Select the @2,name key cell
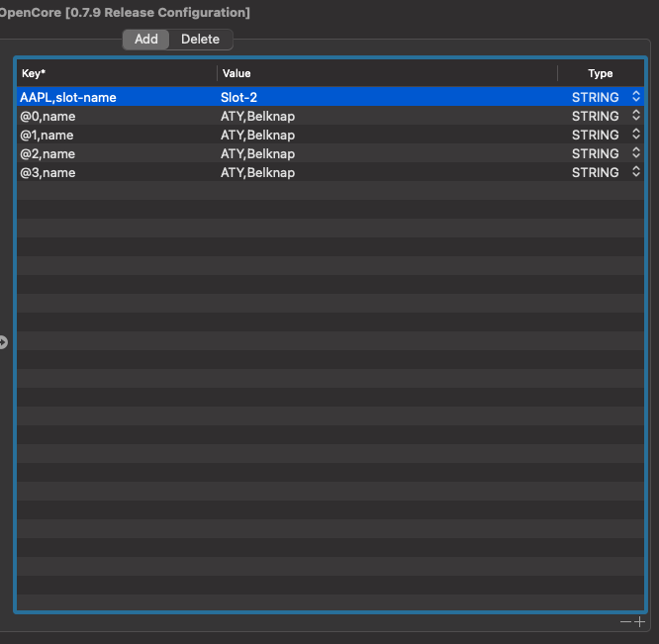The height and width of the screenshot is (644, 659). point(117,153)
